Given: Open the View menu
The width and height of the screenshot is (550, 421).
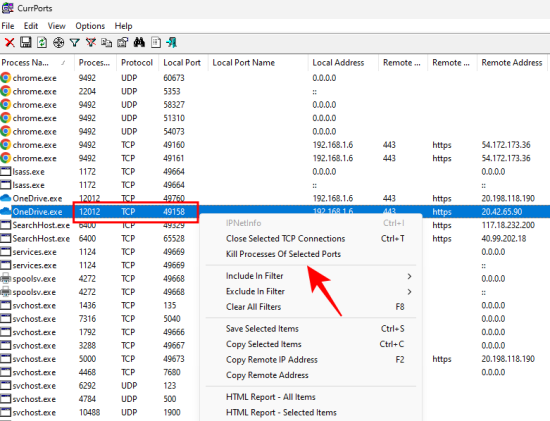Looking at the screenshot, I should pyautogui.click(x=56, y=26).
